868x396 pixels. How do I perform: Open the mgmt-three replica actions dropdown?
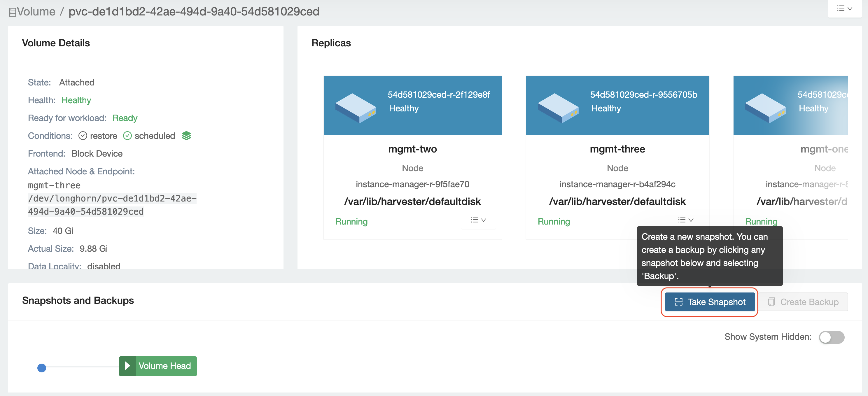[x=685, y=220]
